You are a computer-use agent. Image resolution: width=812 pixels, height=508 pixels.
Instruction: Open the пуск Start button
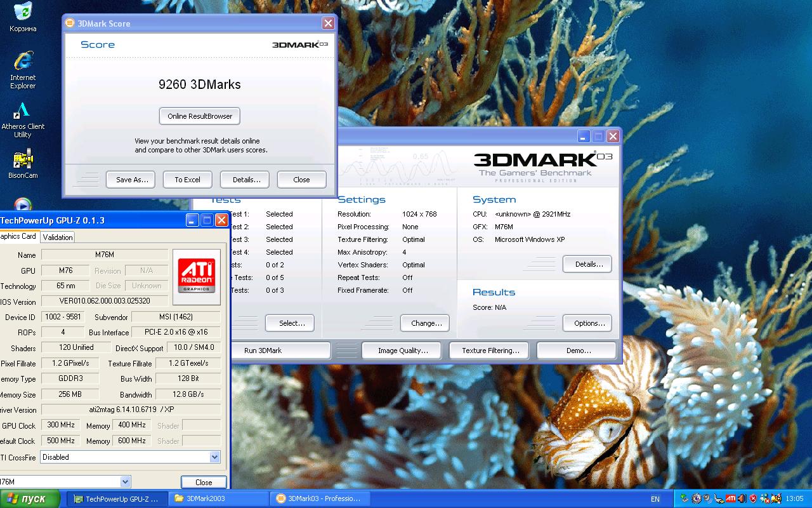coord(30,498)
